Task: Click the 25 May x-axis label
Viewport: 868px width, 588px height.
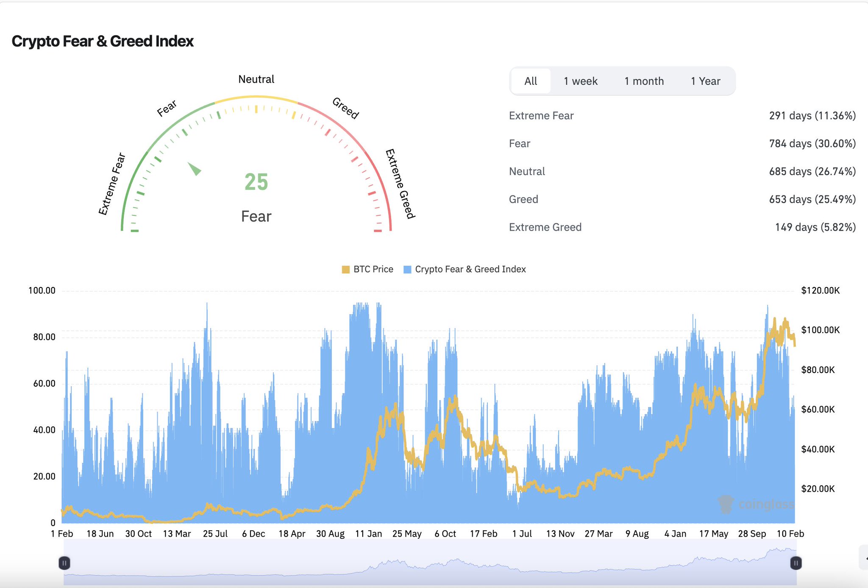Action: pyautogui.click(x=407, y=534)
